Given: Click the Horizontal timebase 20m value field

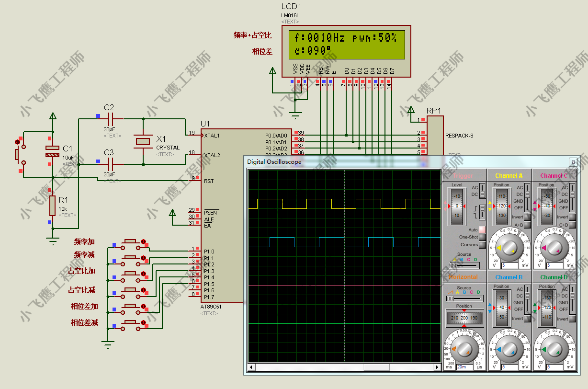Looking at the screenshot, I should click(x=464, y=367).
